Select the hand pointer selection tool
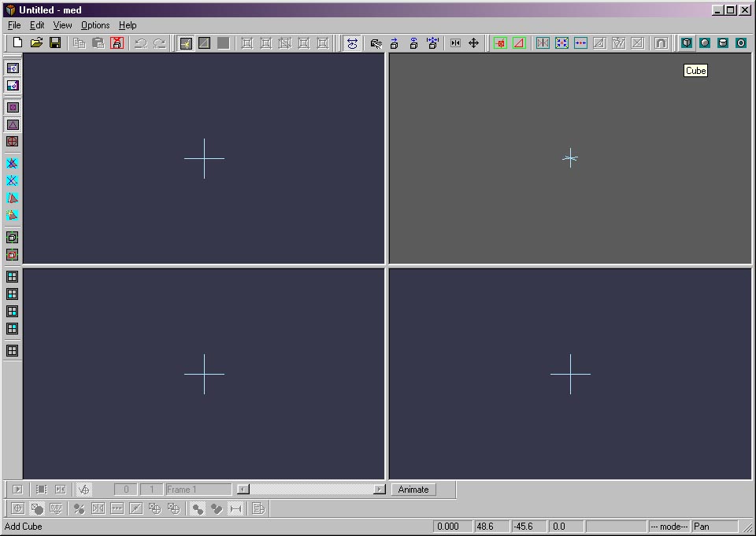The width and height of the screenshot is (756, 536). tap(376, 43)
